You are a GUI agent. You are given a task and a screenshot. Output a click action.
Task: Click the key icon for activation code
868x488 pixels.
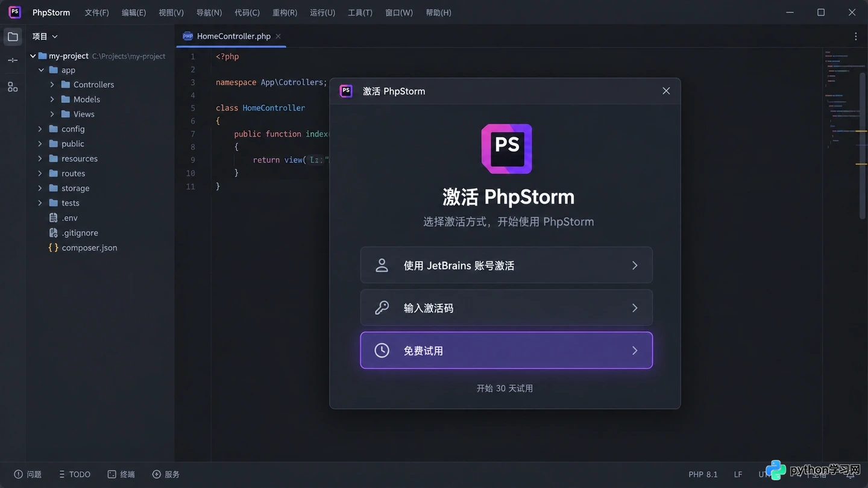[x=382, y=308]
